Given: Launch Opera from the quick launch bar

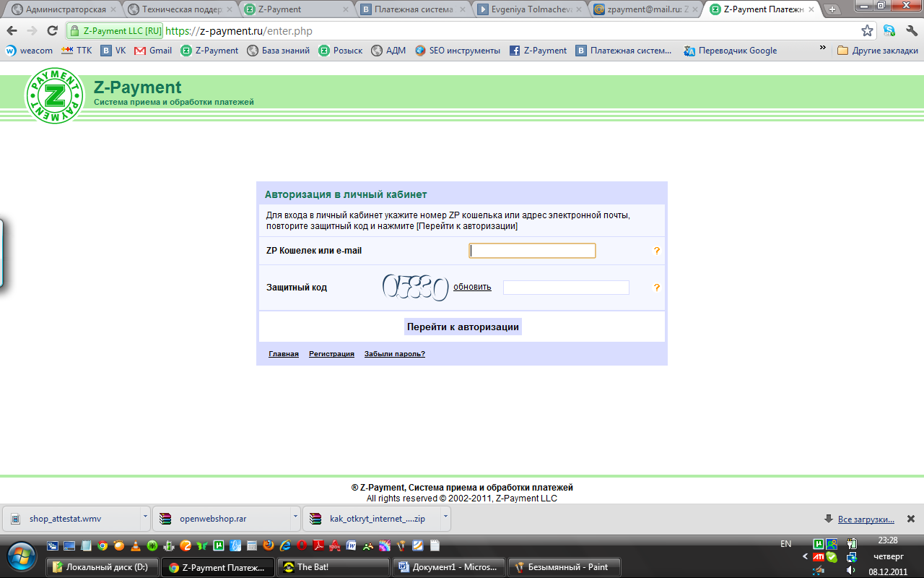Looking at the screenshot, I should [301, 546].
